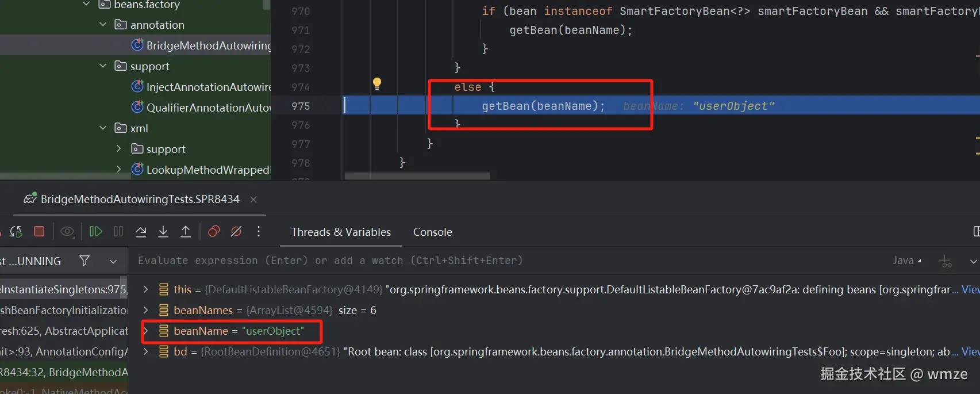Image resolution: width=980 pixels, height=394 pixels.
Task: Expand the LookupMethodWrapped class node
Action: tap(119, 170)
